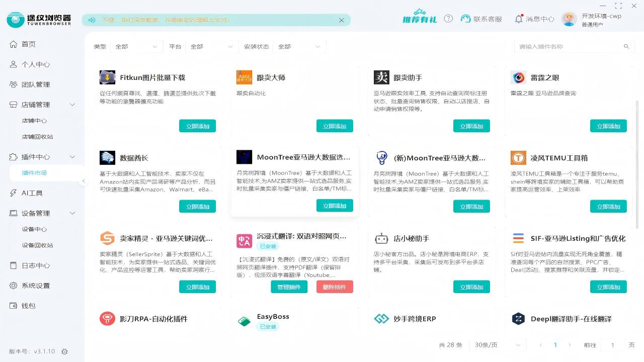Image resolution: width=644 pixels, height=362 pixels.
Task: Collapse the 店铺管理 sidebar section
Action: pos(72,105)
